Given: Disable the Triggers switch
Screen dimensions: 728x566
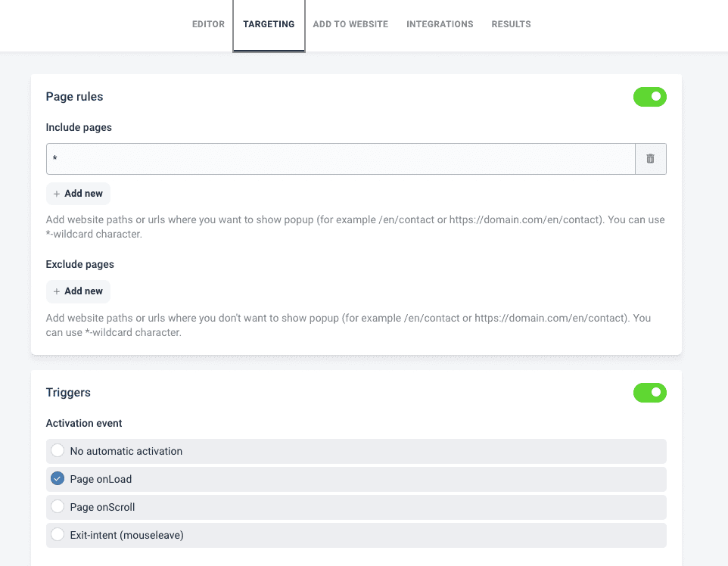Looking at the screenshot, I should click(x=649, y=393).
